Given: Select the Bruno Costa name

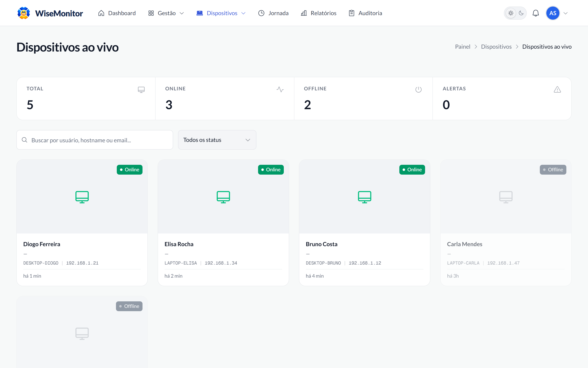Looking at the screenshot, I should coord(321,244).
